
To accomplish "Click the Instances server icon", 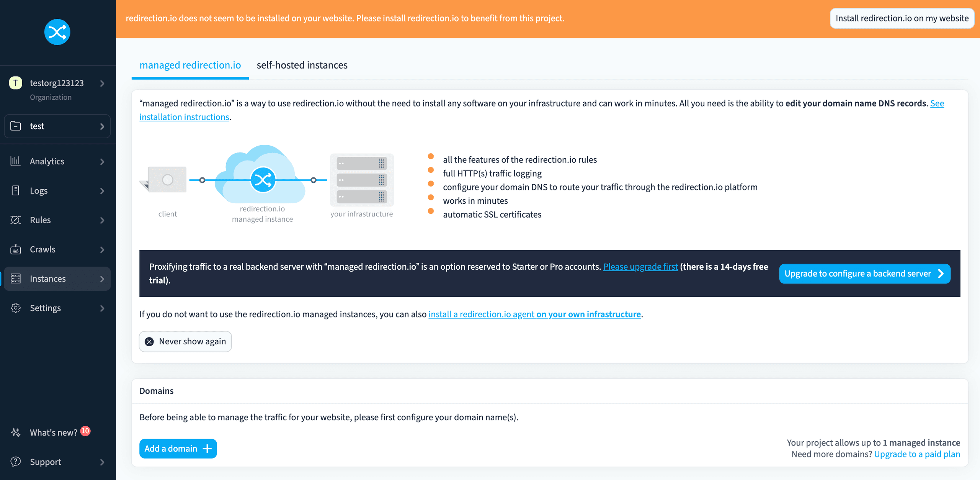I will pyautogui.click(x=16, y=278).
